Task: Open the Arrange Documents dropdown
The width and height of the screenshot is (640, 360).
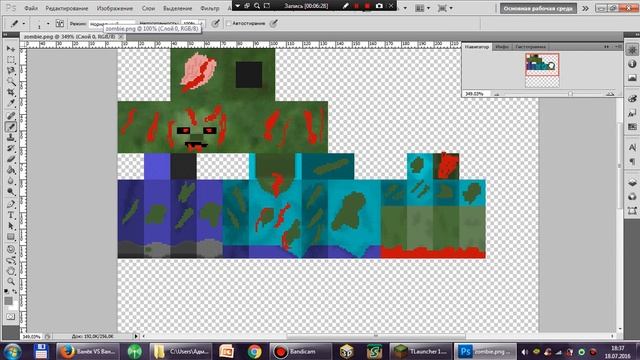Action: (422, 8)
